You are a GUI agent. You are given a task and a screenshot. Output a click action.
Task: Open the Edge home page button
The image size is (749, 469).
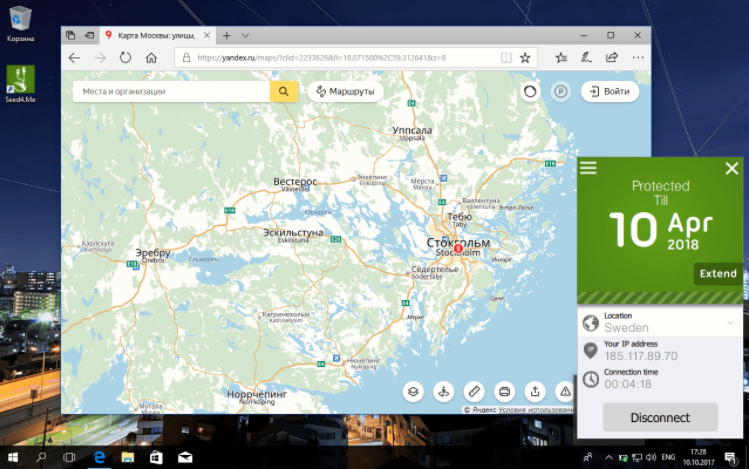click(151, 58)
